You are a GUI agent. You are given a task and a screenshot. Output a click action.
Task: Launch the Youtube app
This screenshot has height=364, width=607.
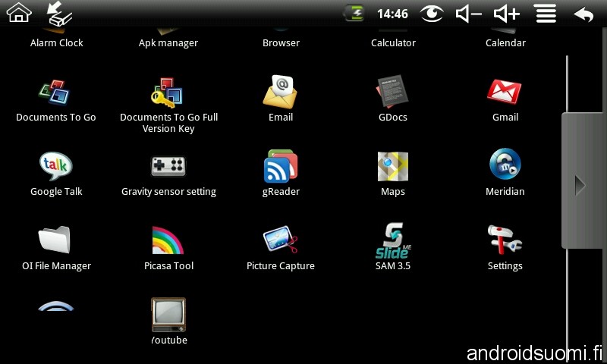[168, 315]
